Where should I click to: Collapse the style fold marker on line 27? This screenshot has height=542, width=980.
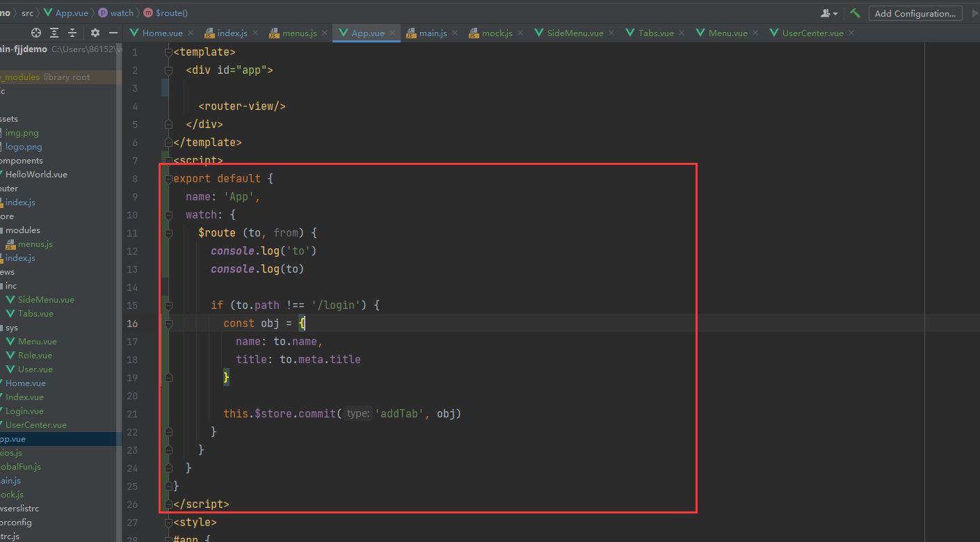tap(168, 523)
